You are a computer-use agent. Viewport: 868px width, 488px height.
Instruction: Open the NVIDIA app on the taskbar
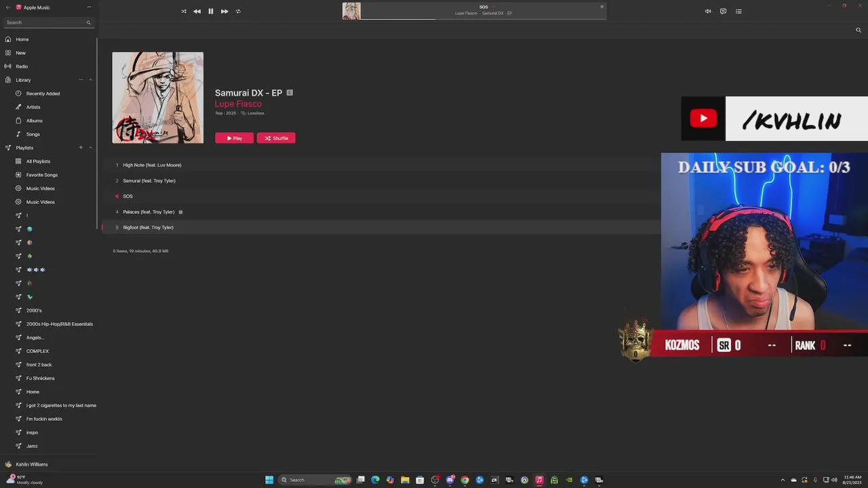tap(569, 480)
